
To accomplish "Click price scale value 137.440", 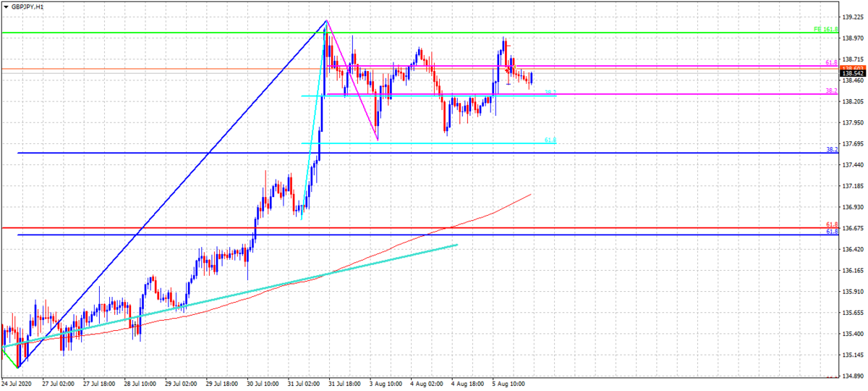I will [853, 165].
